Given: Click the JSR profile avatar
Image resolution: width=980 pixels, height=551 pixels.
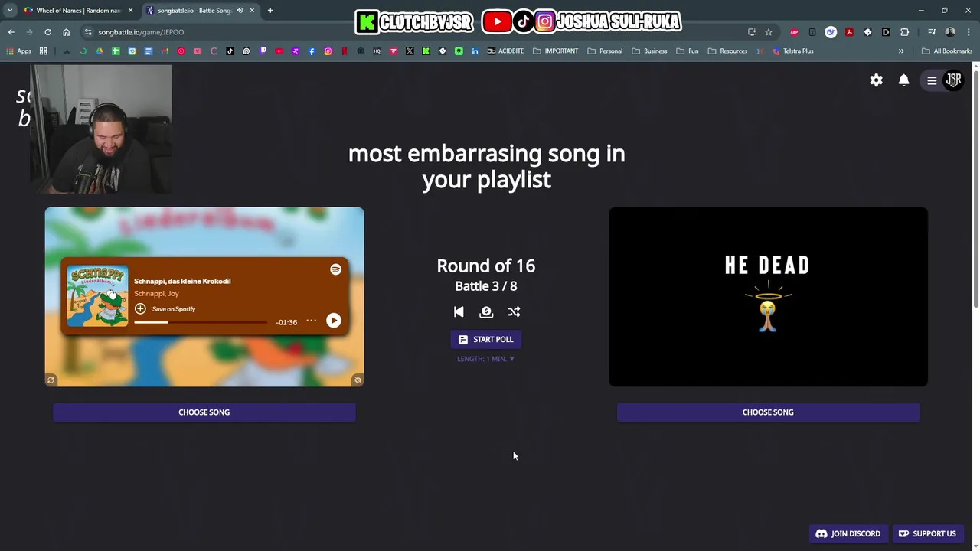Looking at the screenshot, I should coord(953,80).
